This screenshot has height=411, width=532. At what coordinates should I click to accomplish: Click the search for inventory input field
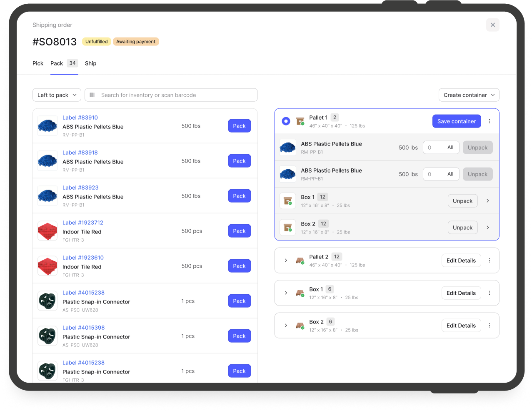click(175, 95)
